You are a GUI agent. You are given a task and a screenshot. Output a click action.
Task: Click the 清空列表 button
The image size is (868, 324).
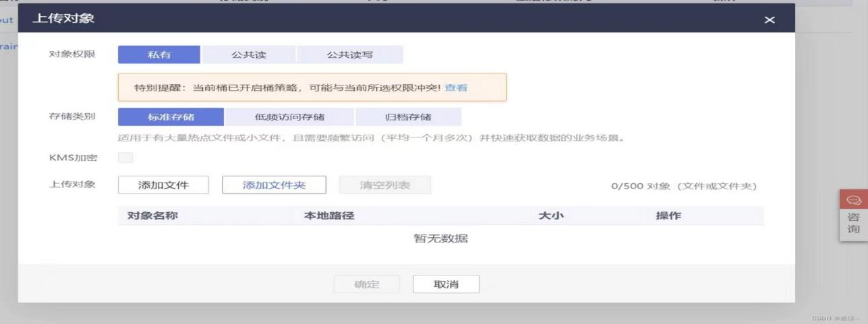(x=385, y=185)
